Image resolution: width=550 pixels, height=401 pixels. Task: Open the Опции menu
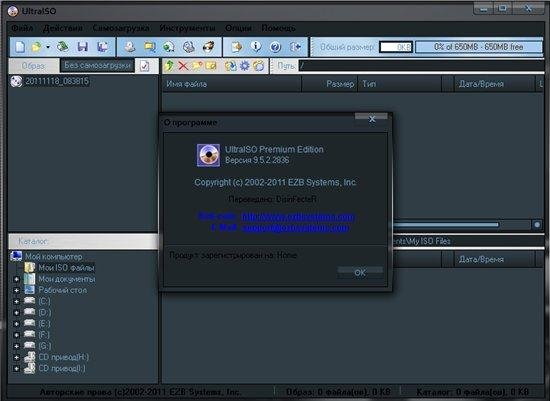point(238,28)
